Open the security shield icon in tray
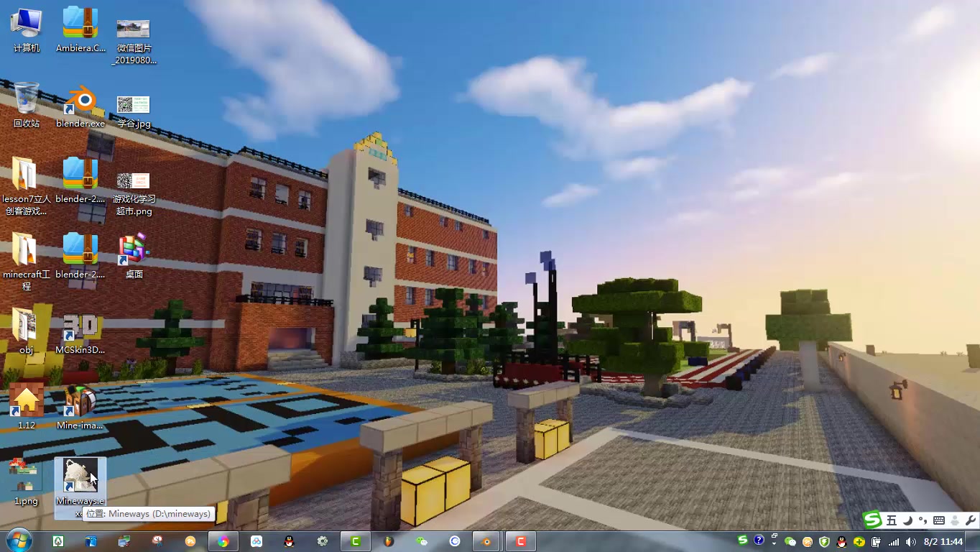Screen dimensions: 980x552 823,541
